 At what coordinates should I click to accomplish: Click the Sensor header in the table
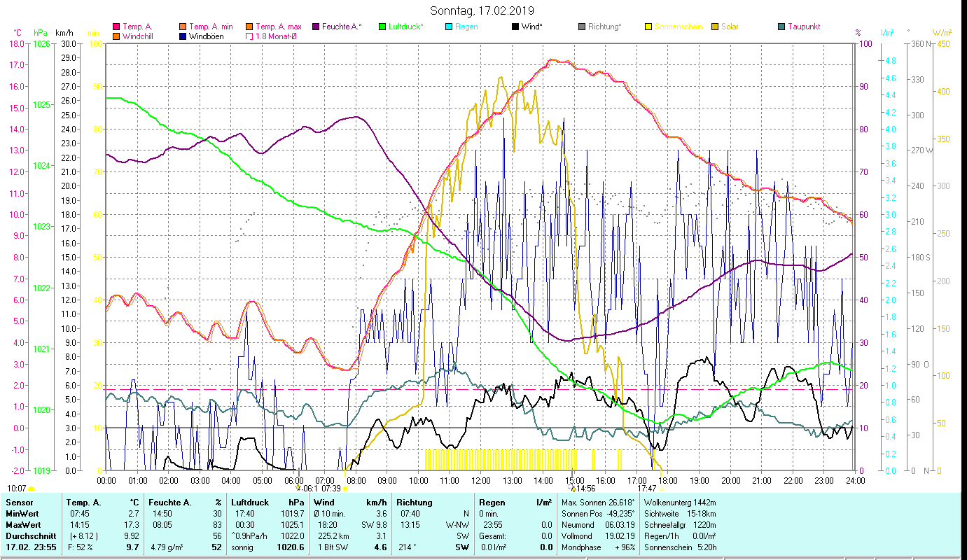19,503
